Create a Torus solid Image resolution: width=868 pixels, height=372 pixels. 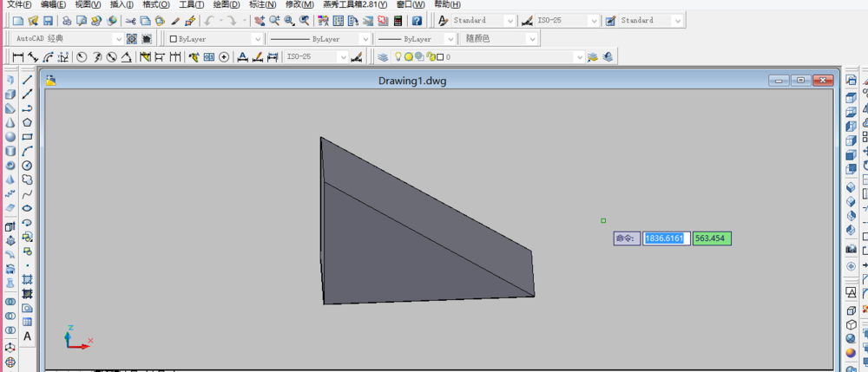coord(10,166)
